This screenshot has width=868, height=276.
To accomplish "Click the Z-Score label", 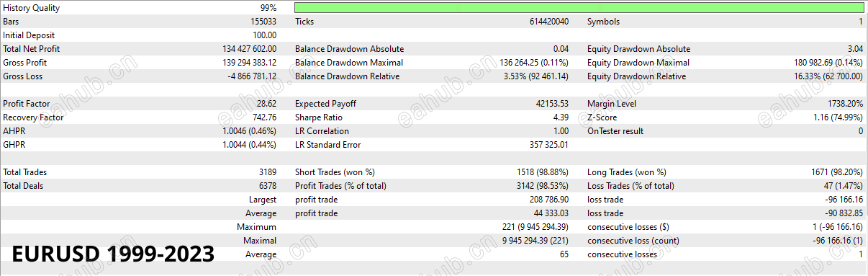I will (602, 117).
